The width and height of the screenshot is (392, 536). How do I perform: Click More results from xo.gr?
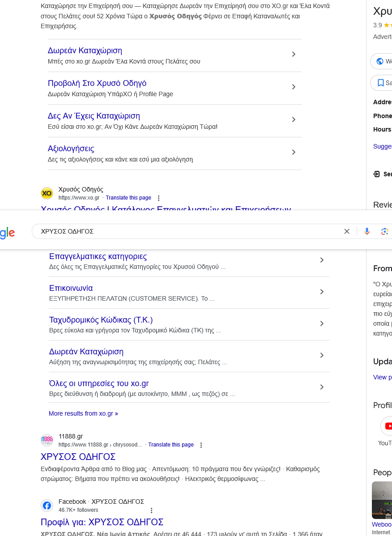(x=83, y=413)
